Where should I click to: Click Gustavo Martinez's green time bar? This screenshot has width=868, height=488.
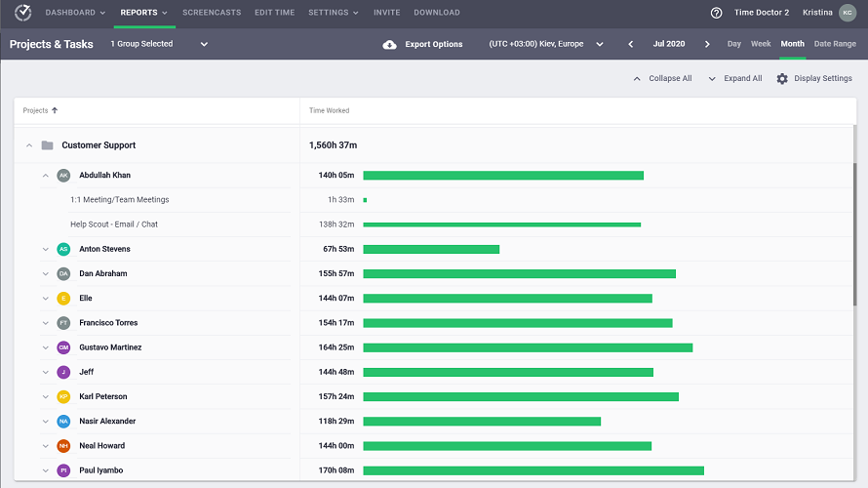pos(528,347)
